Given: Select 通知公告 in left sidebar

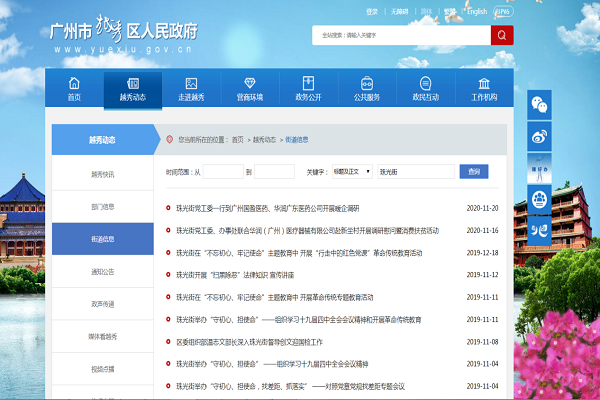Looking at the screenshot, I should (x=103, y=271).
